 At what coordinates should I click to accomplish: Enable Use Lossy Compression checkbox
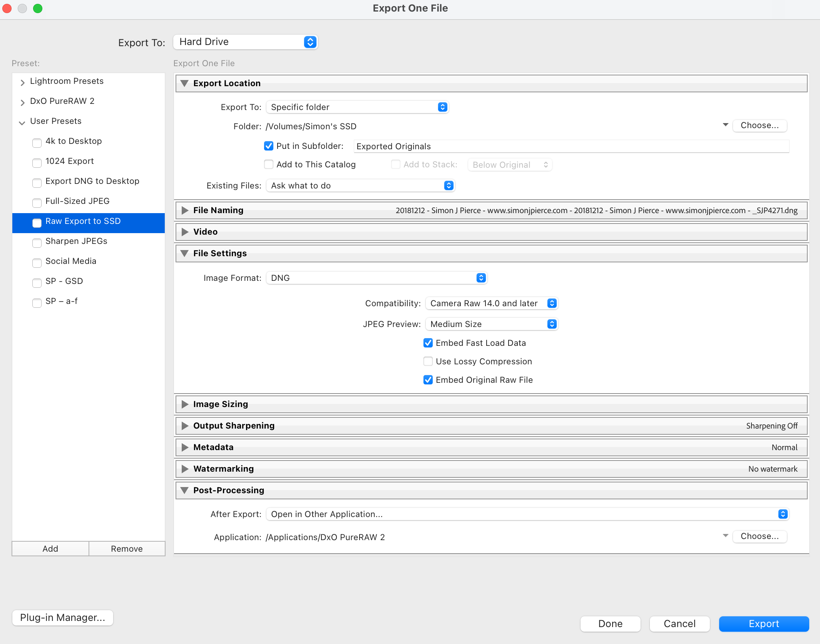(x=428, y=362)
